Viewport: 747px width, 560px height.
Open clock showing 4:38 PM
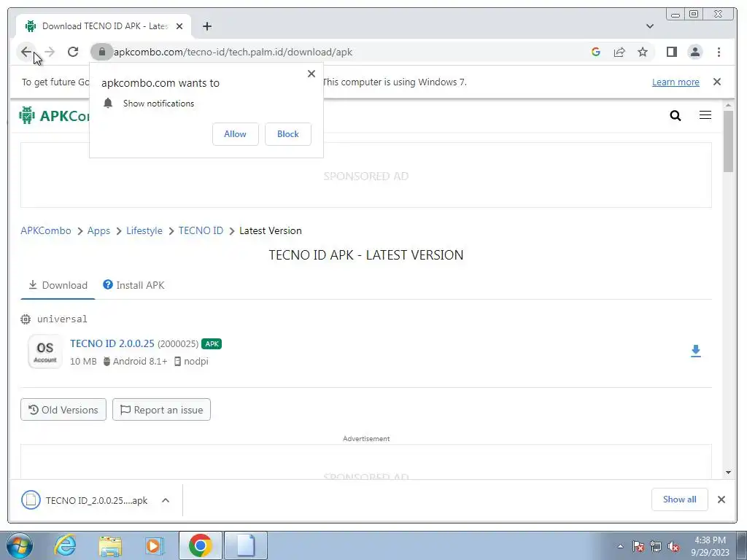click(x=710, y=546)
